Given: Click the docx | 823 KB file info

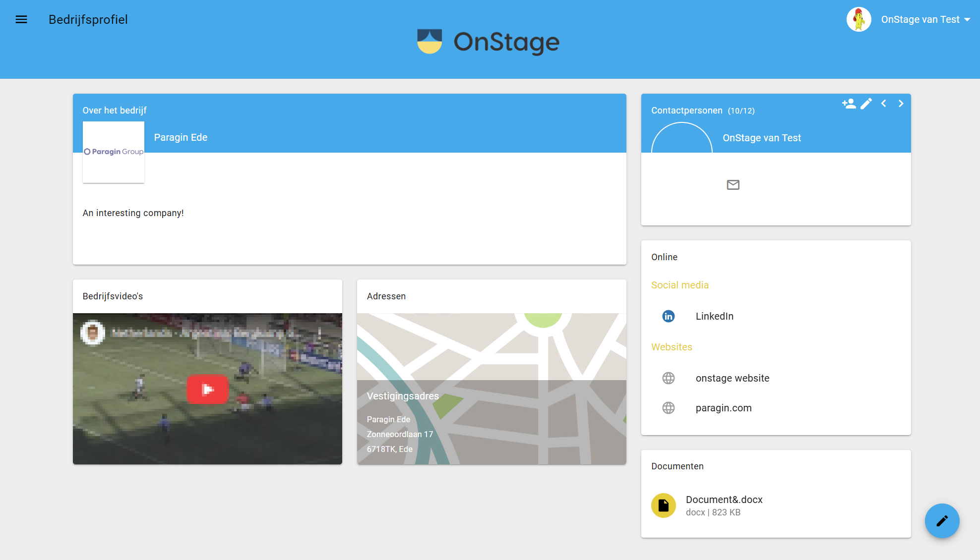Looking at the screenshot, I should click(x=713, y=512).
